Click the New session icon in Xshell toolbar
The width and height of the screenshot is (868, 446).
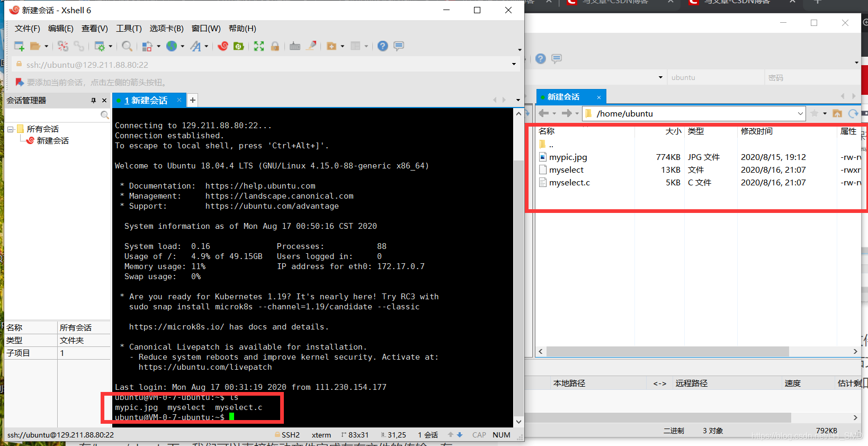point(19,46)
